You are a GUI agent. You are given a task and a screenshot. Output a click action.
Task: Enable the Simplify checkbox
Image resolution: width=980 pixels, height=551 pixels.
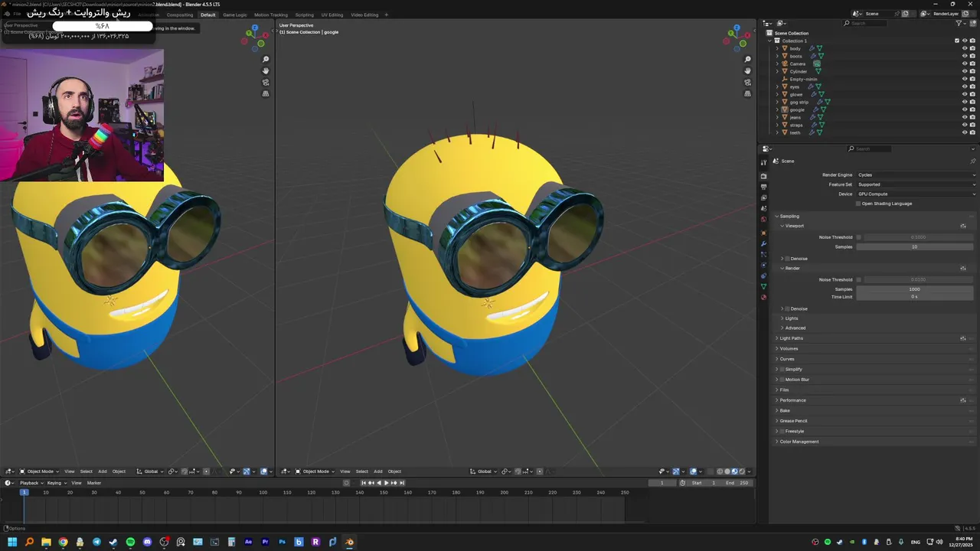click(782, 370)
